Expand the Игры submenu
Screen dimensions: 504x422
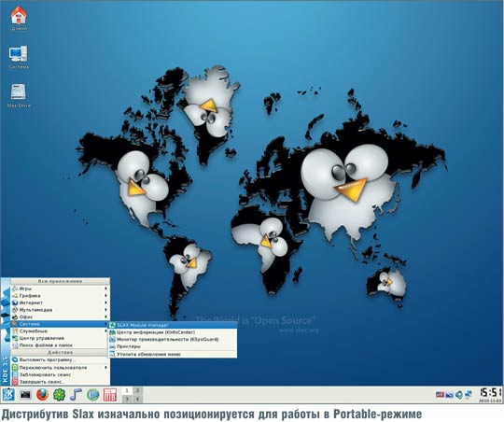60,288
